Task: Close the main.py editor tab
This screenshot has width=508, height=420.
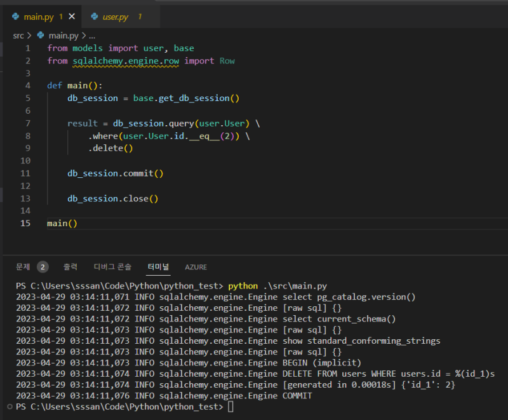Action: click(71, 16)
